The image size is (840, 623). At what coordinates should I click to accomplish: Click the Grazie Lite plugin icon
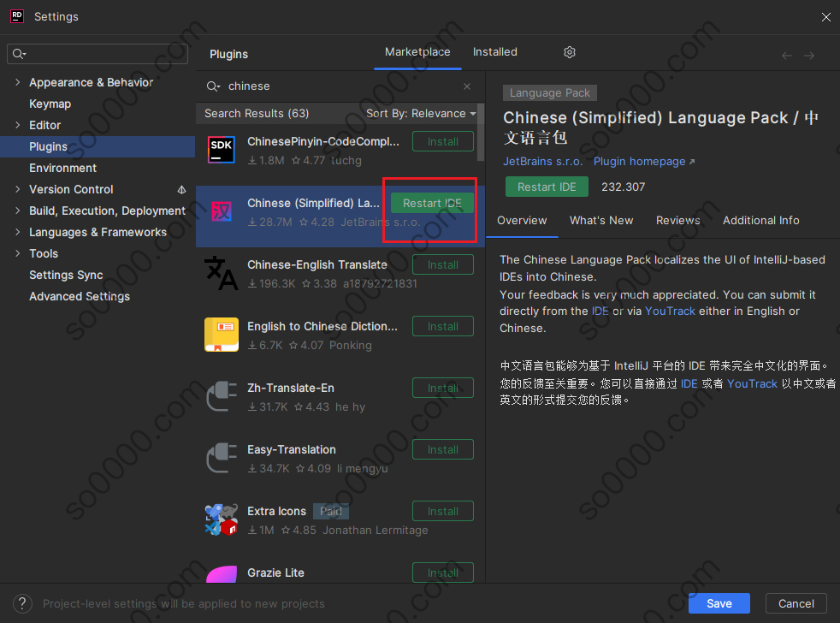222,574
